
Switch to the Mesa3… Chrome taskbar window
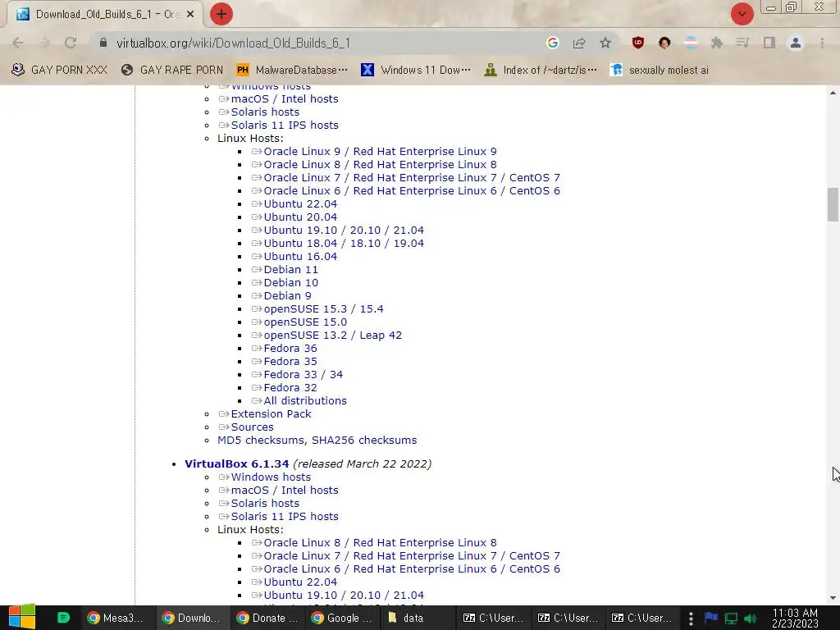(116, 618)
